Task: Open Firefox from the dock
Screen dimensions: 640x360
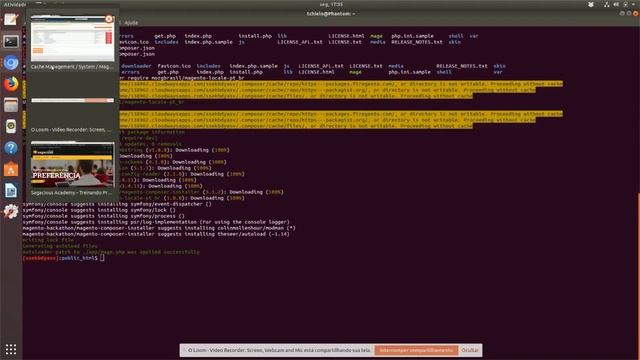Action: coord(11,84)
